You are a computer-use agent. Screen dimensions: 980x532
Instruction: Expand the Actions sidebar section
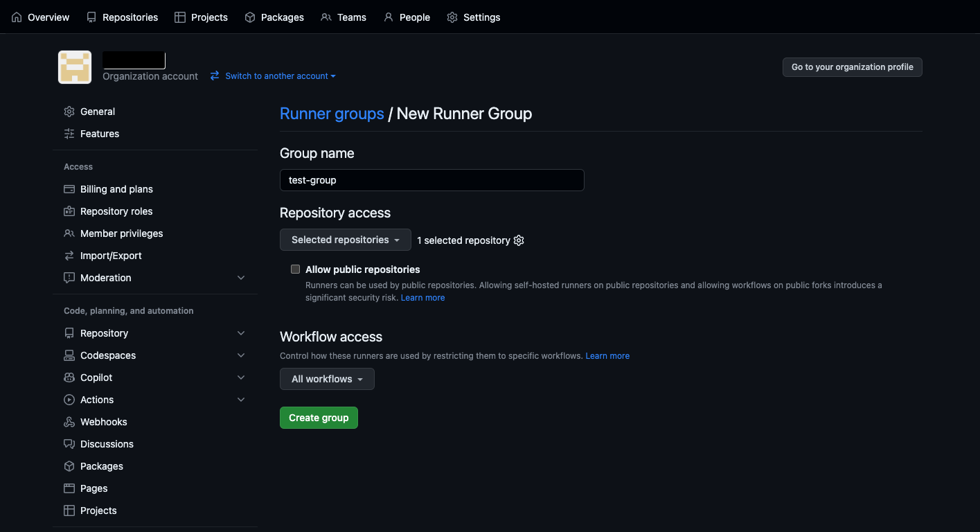point(241,399)
